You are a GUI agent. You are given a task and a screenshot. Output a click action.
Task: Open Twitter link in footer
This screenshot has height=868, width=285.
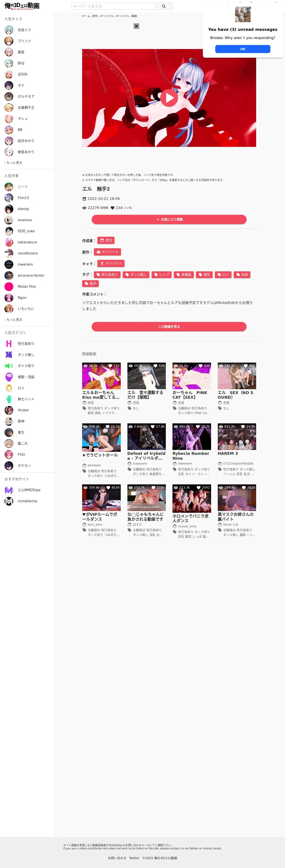coord(134,858)
